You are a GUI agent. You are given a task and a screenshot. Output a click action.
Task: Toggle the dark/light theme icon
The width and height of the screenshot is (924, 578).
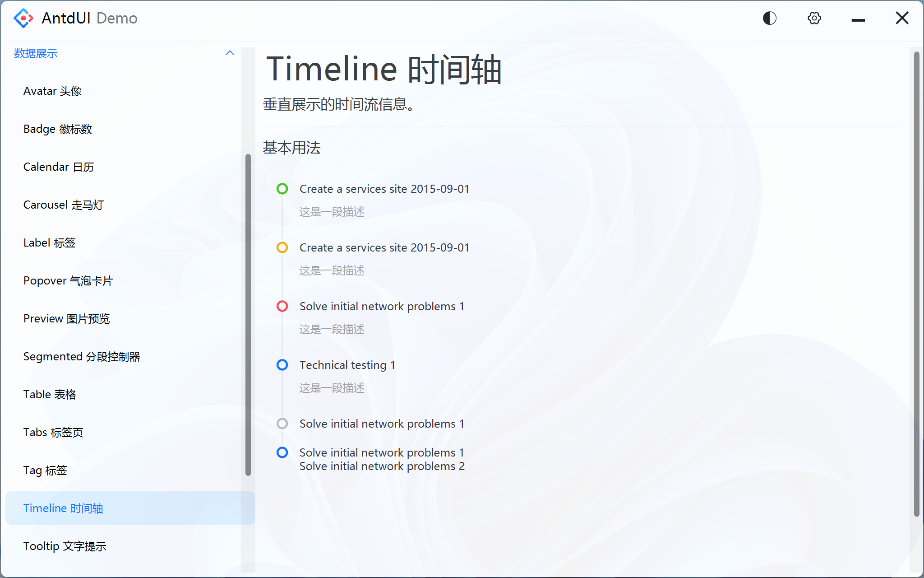point(769,18)
